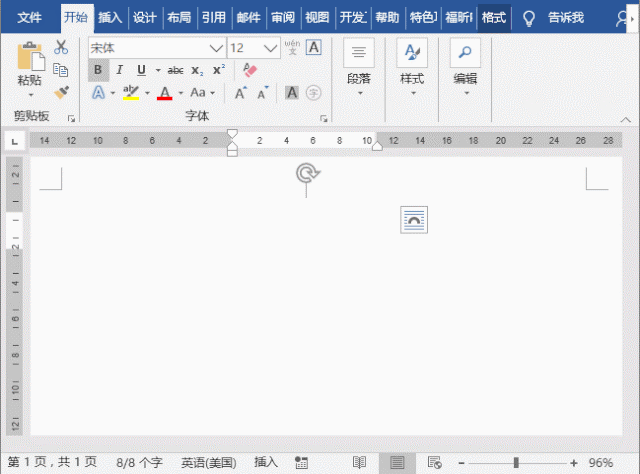The width and height of the screenshot is (640, 474).
Task: Switch to Web Layout view
Action: coord(434,463)
